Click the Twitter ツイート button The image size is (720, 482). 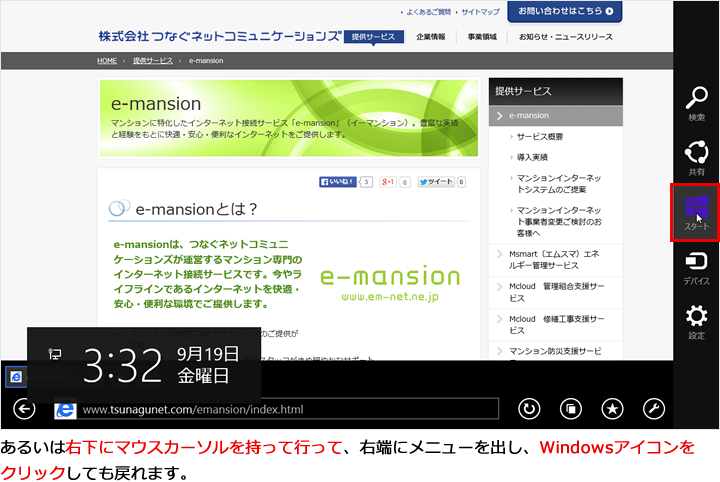point(436,182)
